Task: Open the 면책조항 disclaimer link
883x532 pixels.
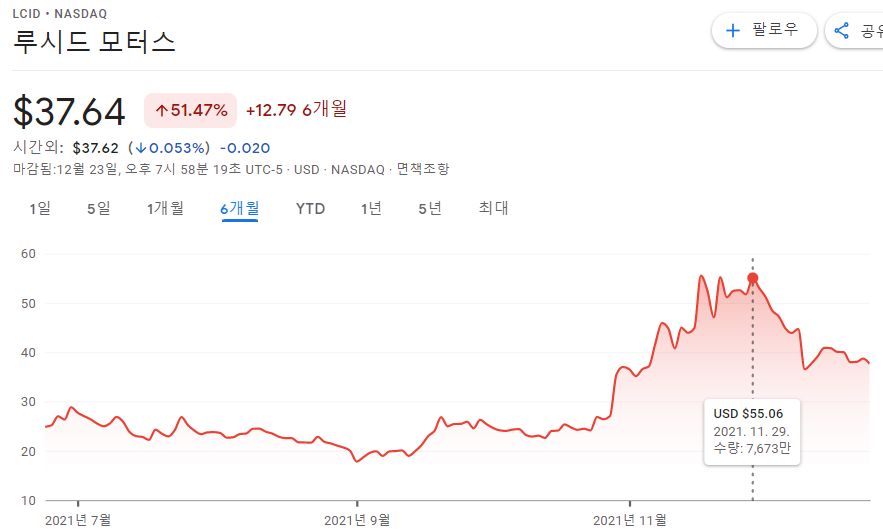Action: [423, 169]
